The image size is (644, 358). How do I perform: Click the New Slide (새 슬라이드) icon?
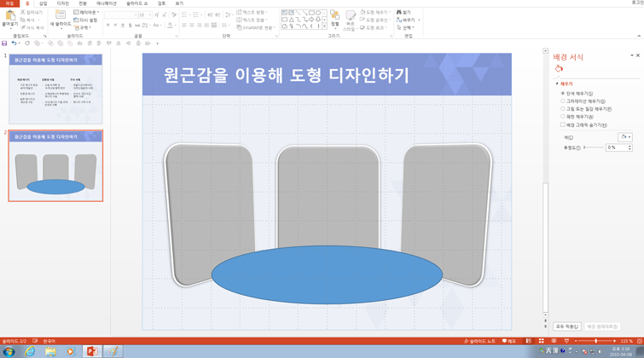click(x=61, y=15)
